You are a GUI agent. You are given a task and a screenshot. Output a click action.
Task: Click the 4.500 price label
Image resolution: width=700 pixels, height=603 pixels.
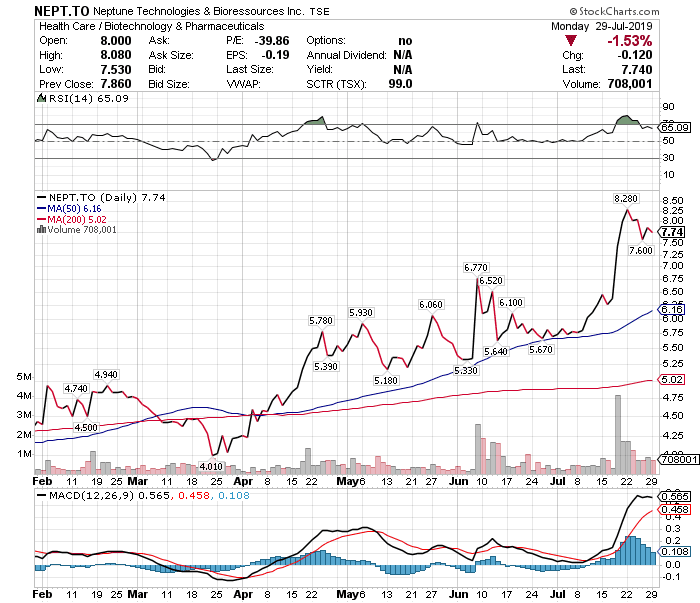click(86, 427)
